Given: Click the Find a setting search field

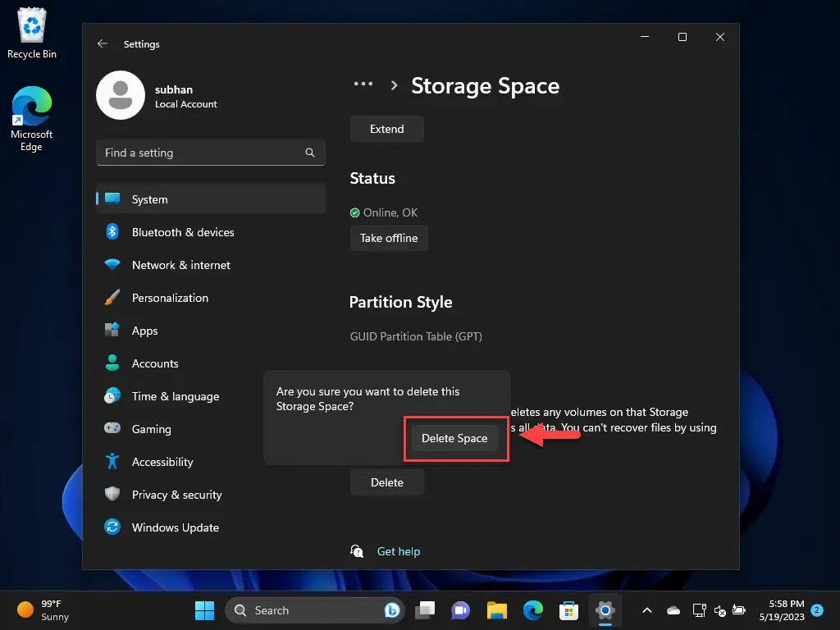Looking at the screenshot, I should pyautogui.click(x=211, y=153).
